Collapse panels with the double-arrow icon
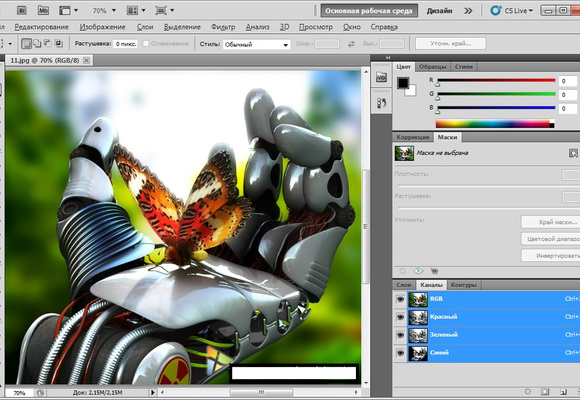This screenshot has width=580, height=400. pos(388,57)
